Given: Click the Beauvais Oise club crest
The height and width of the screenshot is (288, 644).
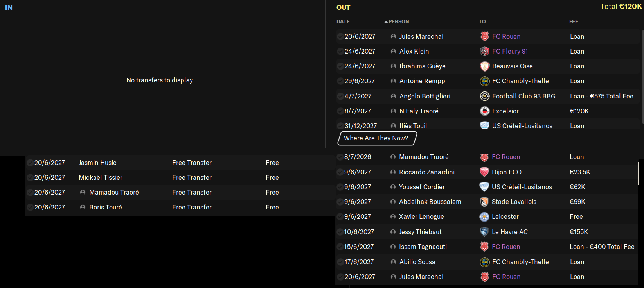Looking at the screenshot, I should (x=484, y=66).
